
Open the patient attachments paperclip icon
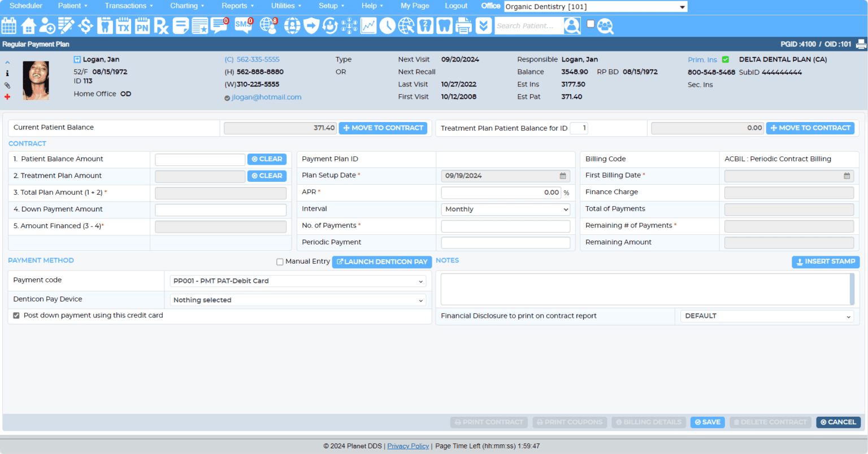click(7, 85)
